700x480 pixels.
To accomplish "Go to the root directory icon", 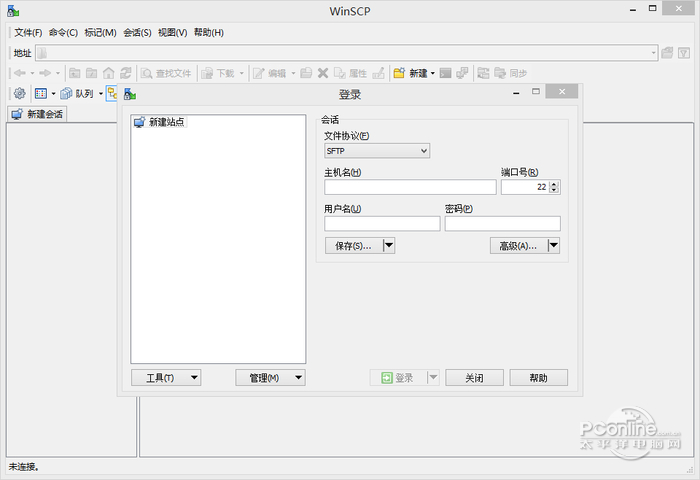I will click(x=92, y=73).
